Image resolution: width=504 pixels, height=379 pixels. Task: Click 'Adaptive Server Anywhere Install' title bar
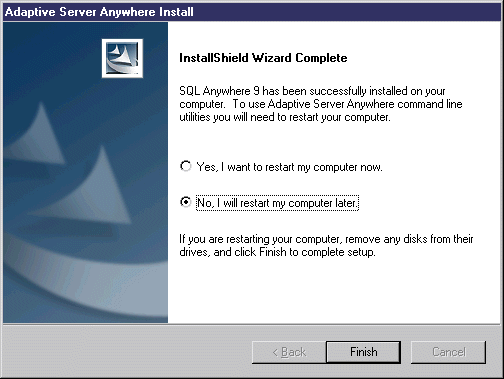point(252,12)
